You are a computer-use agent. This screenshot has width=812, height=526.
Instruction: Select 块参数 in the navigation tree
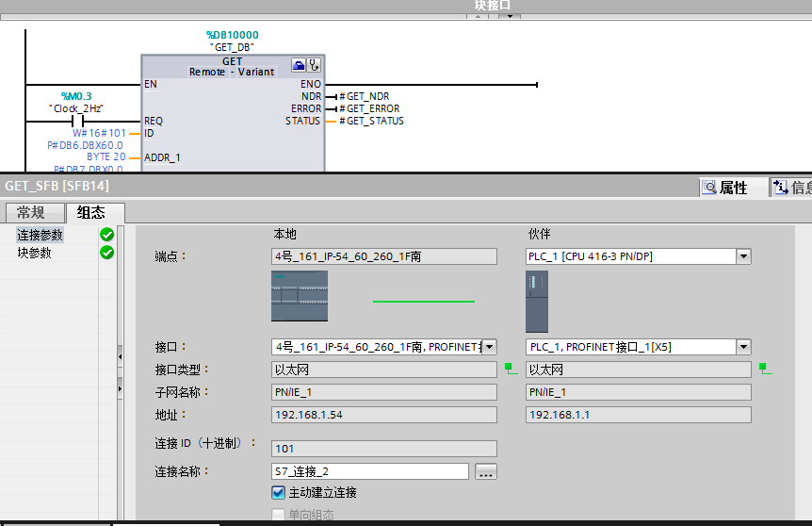pyautogui.click(x=35, y=253)
